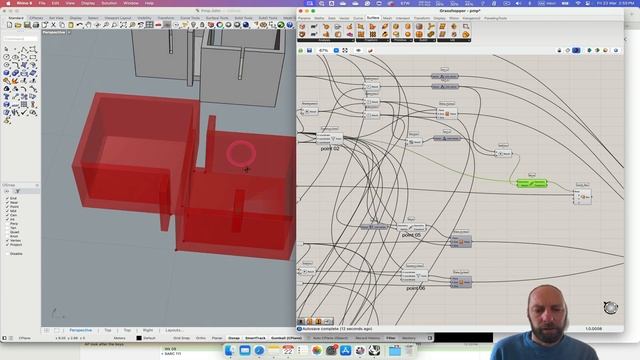Click the compass widget on Grasshopper canvas
The height and width of the screenshot is (360, 640).
[x=611, y=308]
